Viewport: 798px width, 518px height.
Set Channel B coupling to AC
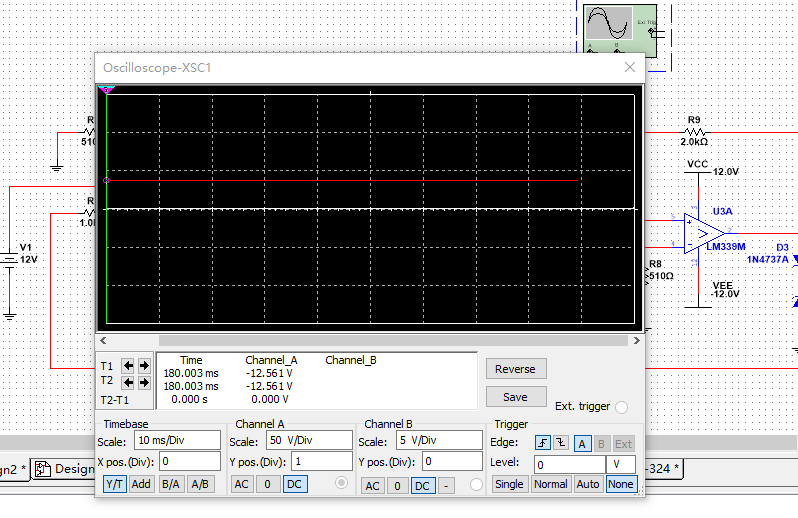pyautogui.click(x=373, y=486)
